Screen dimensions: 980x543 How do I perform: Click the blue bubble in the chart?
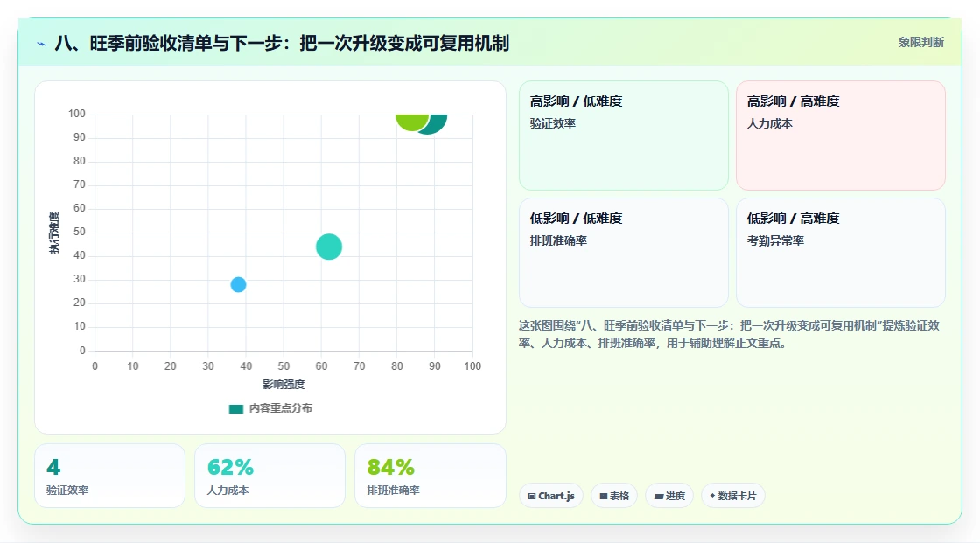tap(238, 285)
